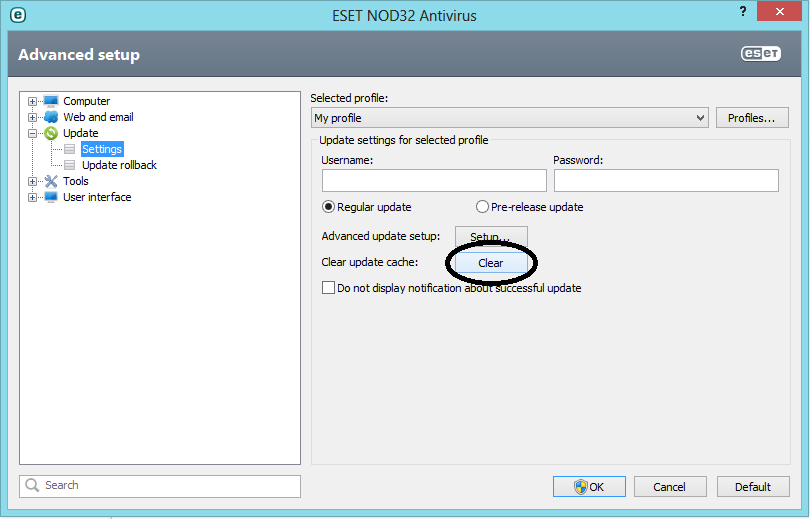Click the Settings page icon in tree
Viewport: 810px width, 519px height.
pos(70,149)
